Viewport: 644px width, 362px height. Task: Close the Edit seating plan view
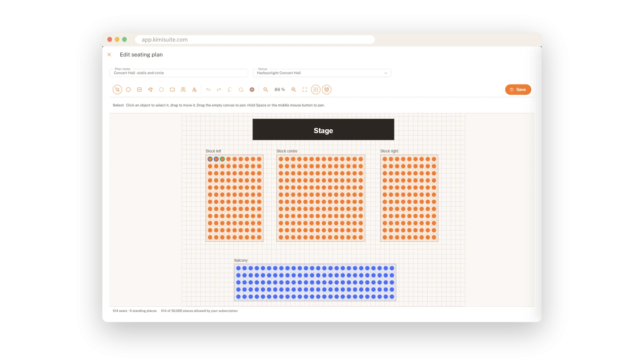click(109, 55)
